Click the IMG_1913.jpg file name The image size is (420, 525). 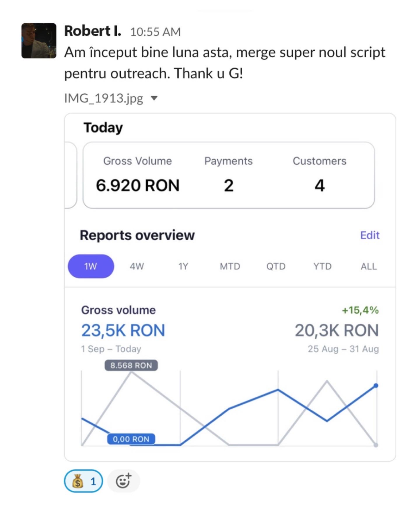point(104,98)
